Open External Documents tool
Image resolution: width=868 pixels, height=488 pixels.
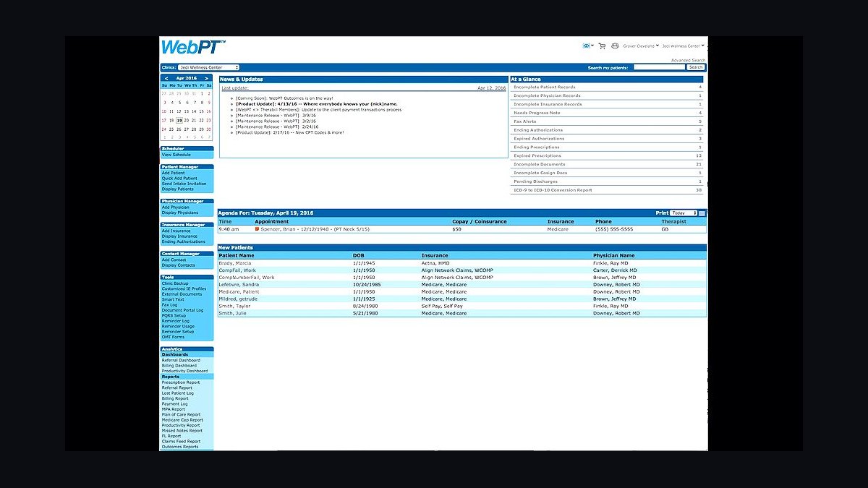click(182, 294)
